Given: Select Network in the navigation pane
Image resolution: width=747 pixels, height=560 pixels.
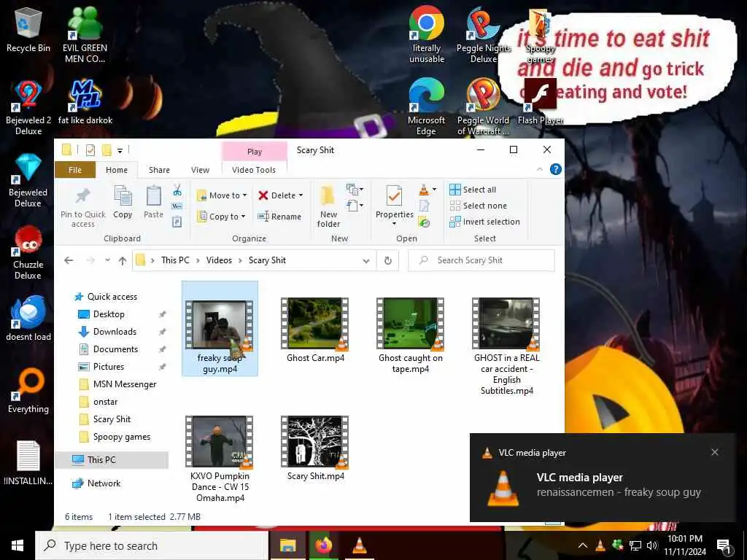Looking at the screenshot, I should click(104, 483).
